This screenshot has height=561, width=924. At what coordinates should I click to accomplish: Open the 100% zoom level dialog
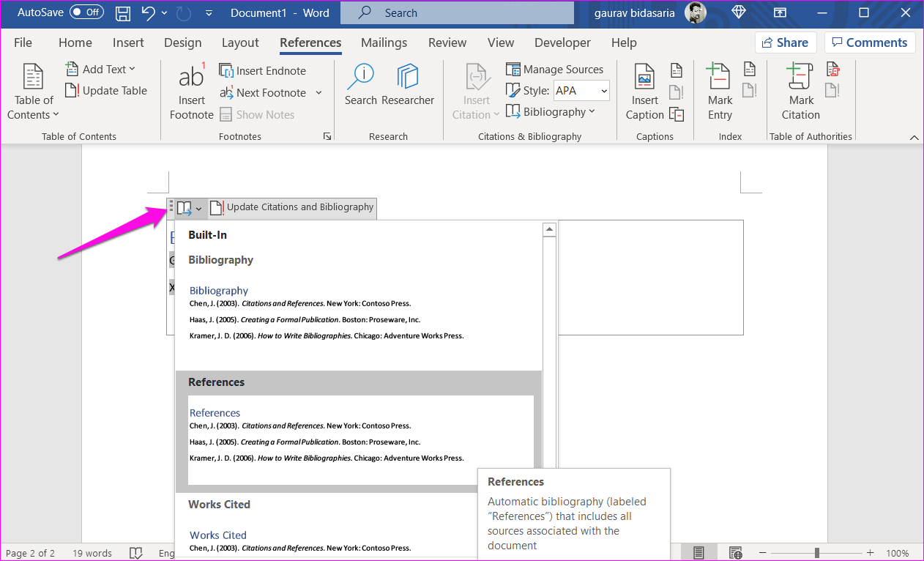[x=898, y=553]
